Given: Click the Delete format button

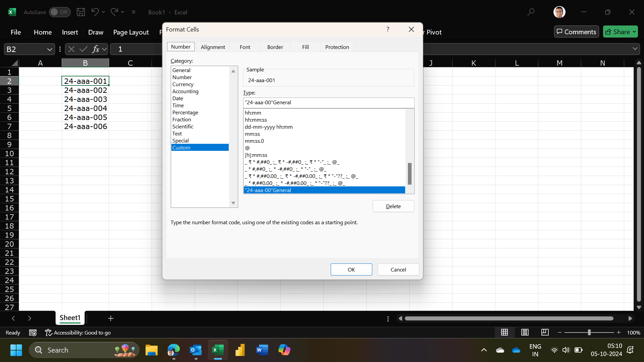Looking at the screenshot, I should 393,206.
